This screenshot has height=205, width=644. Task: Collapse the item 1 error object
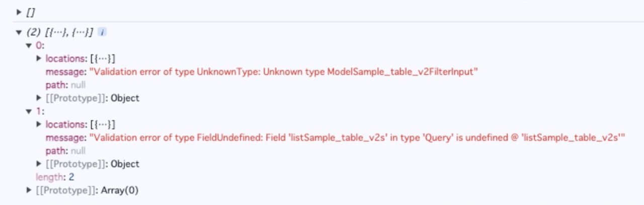click(x=29, y=111)
